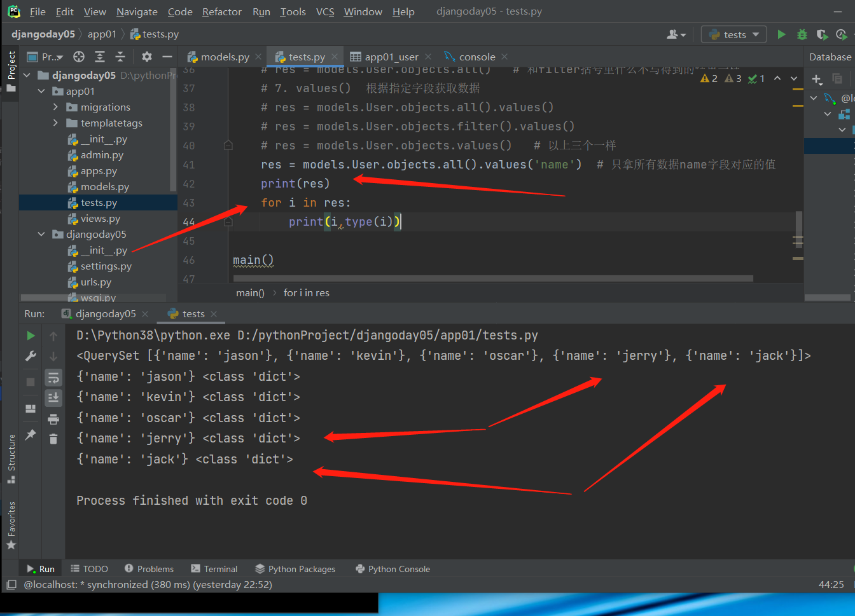
Task: Click duplicate icon in Database toolbar
Action: point(837,79)
